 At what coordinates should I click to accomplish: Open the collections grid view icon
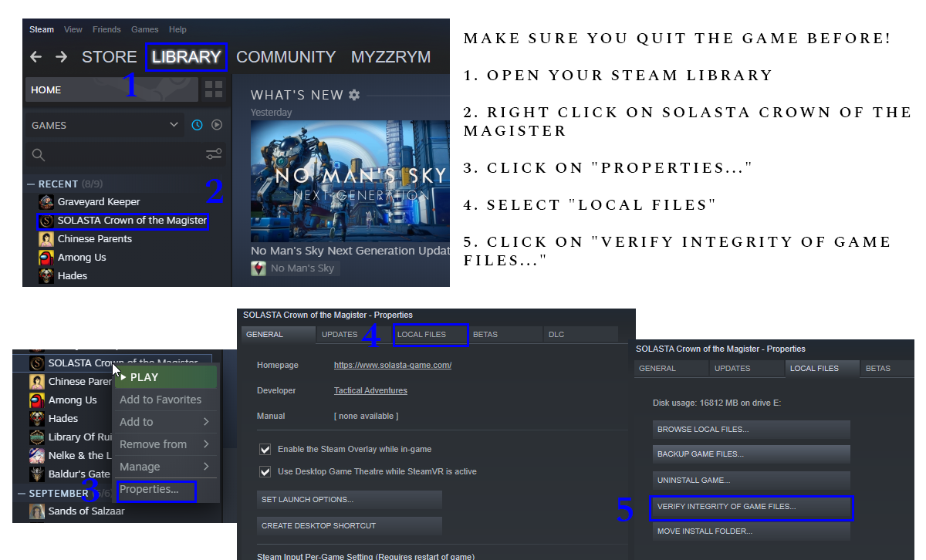point(214,89)
